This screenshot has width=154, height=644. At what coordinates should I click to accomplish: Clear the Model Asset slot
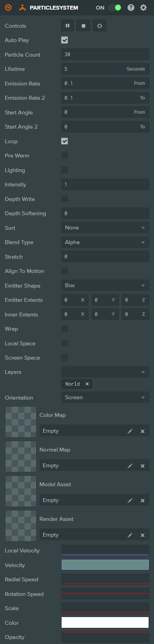point(142,500)
